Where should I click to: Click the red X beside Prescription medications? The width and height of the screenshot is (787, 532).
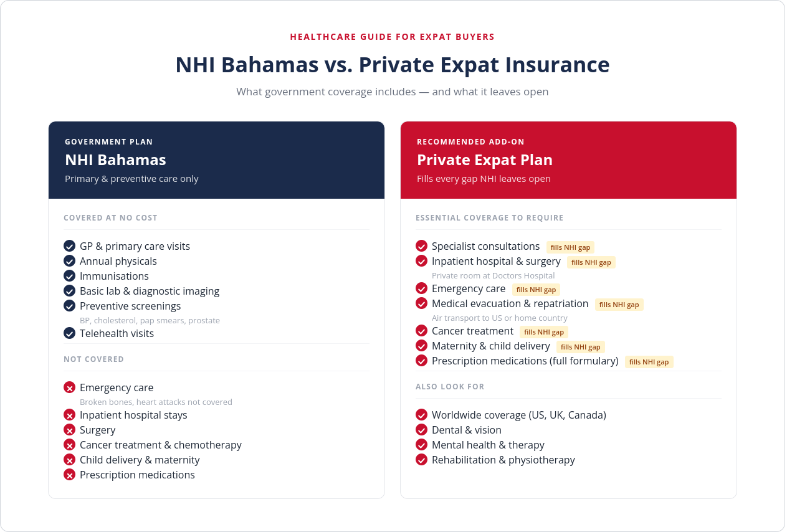(69, 475)
